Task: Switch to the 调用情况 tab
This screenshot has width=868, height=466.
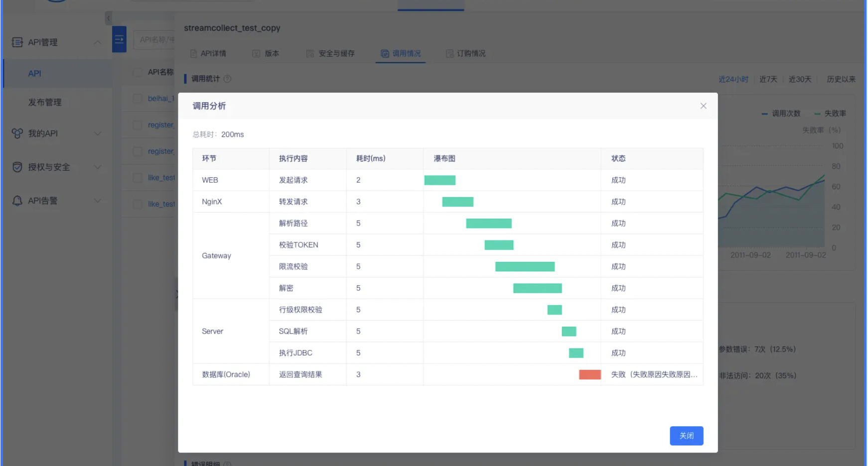Action: click(401, 53)
